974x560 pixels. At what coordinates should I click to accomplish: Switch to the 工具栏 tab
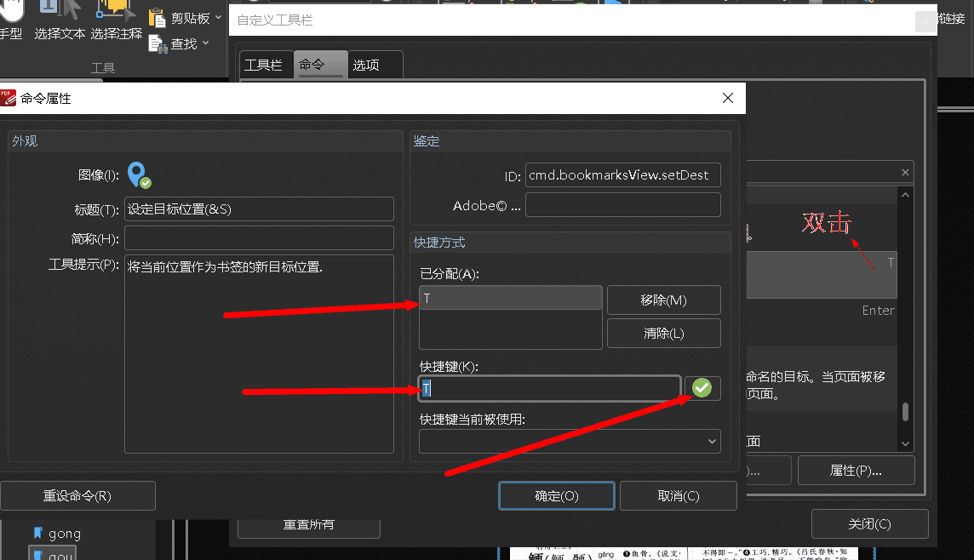point(263,65)
